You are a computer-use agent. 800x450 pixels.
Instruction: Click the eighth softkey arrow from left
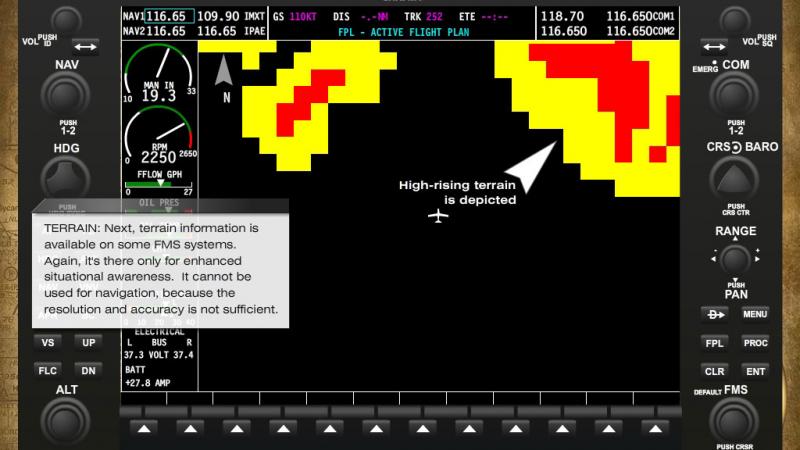(469, 429)
